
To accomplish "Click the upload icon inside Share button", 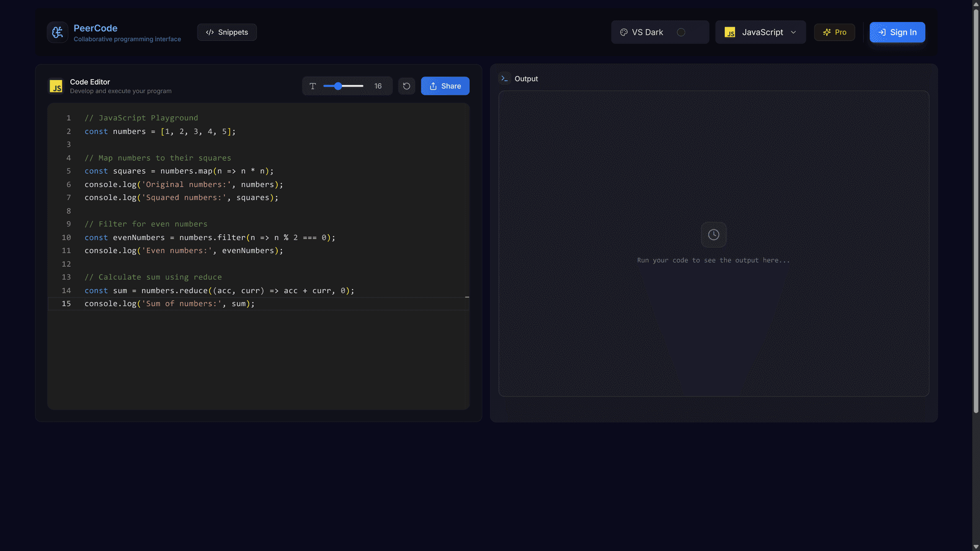I will click(433, 86).
